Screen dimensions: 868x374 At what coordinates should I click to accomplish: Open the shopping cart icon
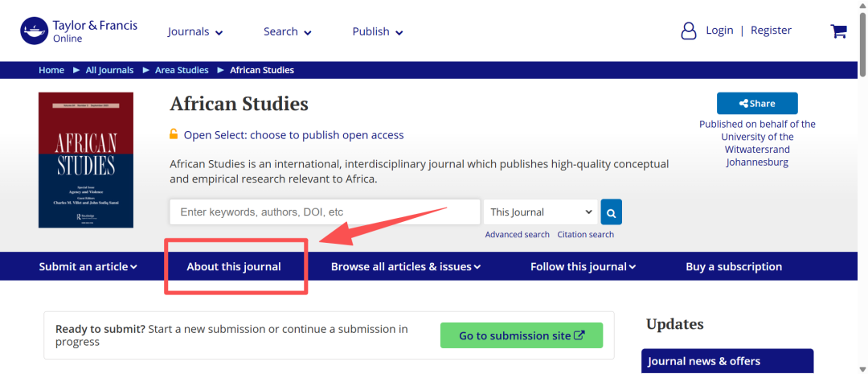pyautogui.click(x=838, y=31)
